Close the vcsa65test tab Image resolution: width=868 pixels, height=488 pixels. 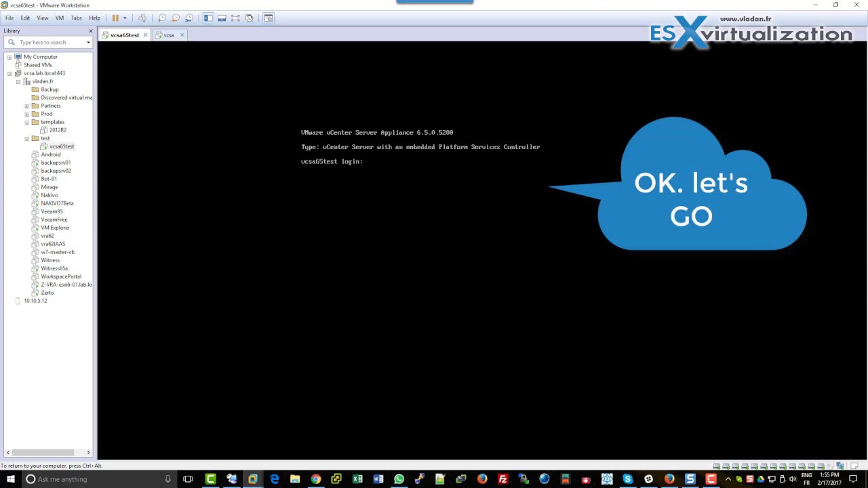[x=145, y=35]
